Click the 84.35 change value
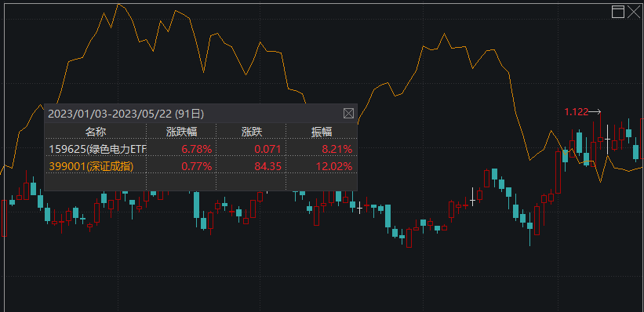The width and height of the screenshot is (644, 312). (x=267, y=166)
